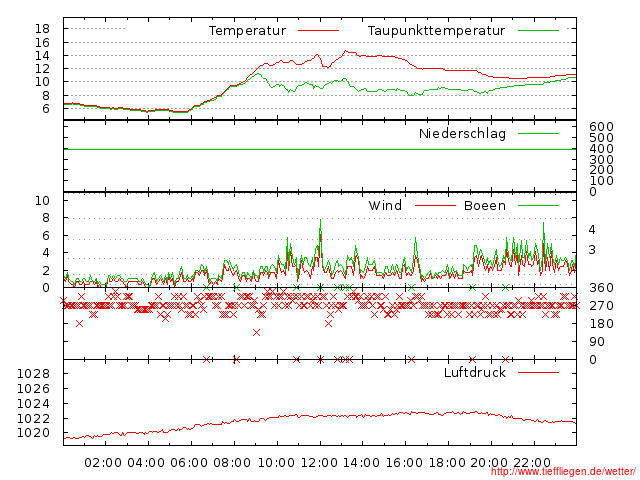640x480 pixels.
Task: Click the Temperatur legend label
Action: (247, 31)
